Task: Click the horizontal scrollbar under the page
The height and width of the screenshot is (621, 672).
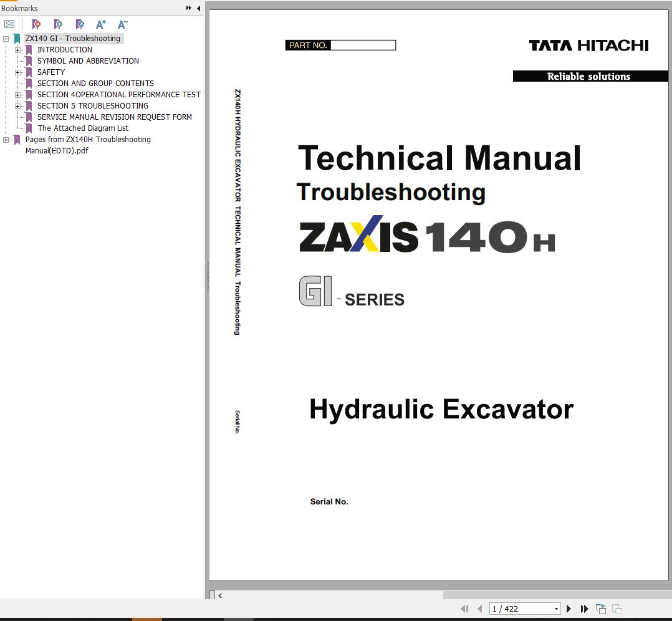Action: (557, 595)
